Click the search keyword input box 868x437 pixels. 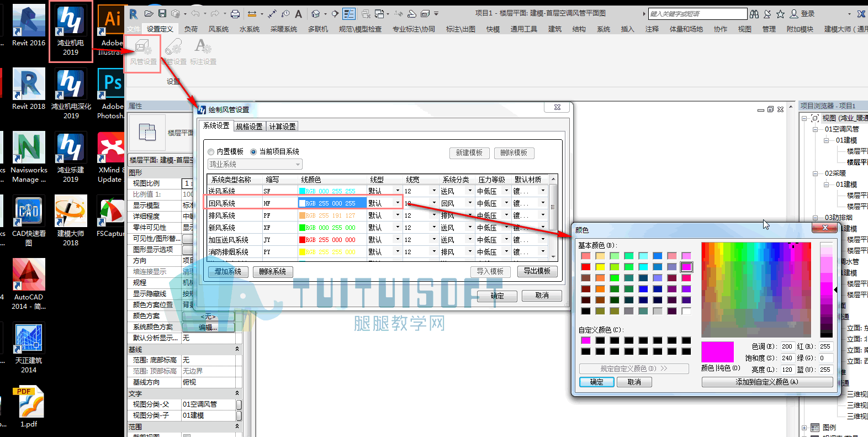(697, 14)
